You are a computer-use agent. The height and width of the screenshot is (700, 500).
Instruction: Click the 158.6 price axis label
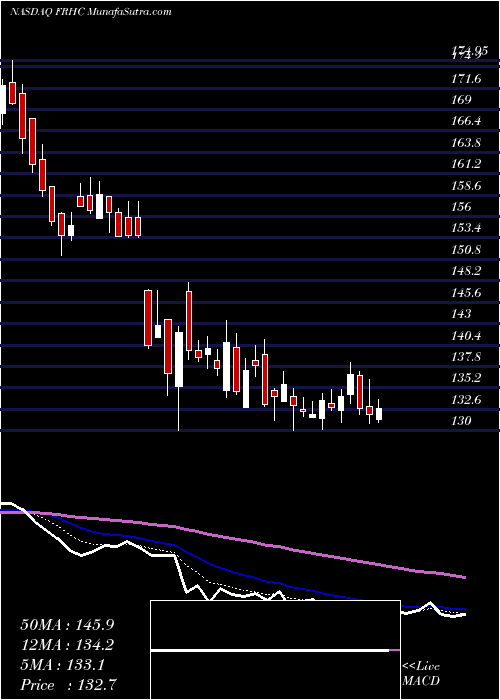(466, 185)
